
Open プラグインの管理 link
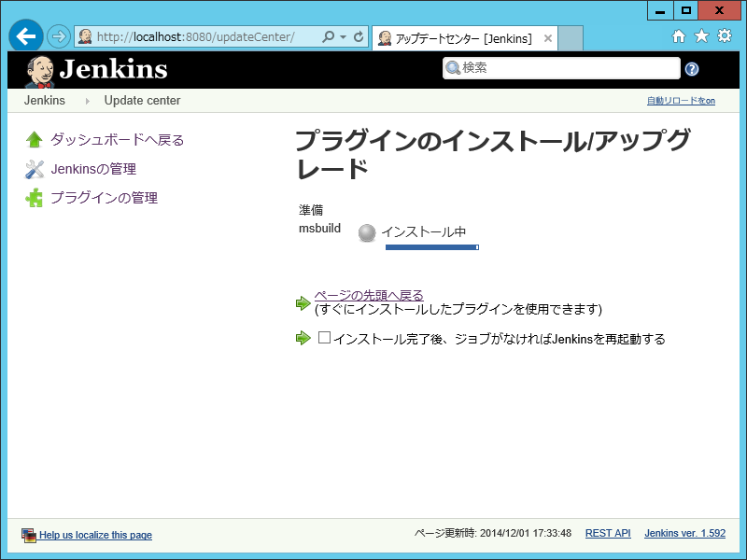104,198
